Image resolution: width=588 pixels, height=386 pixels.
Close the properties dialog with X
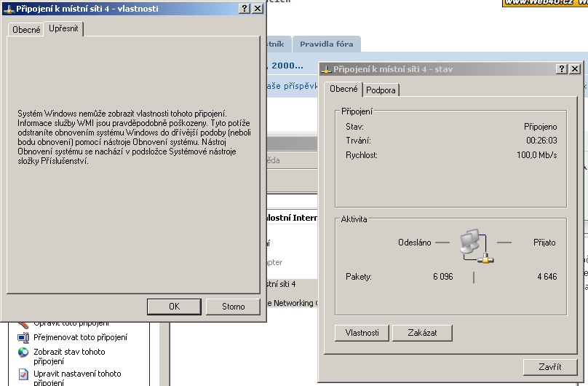point(257,8)
